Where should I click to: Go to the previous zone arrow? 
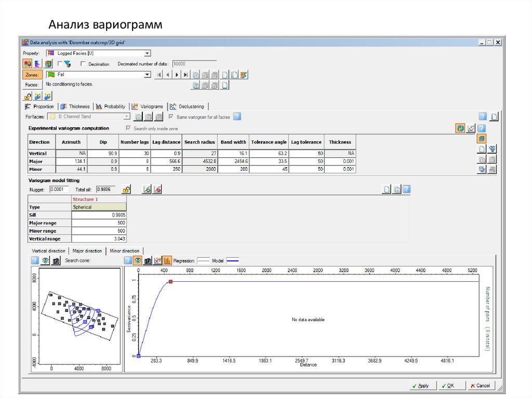(x=168, y=75)
